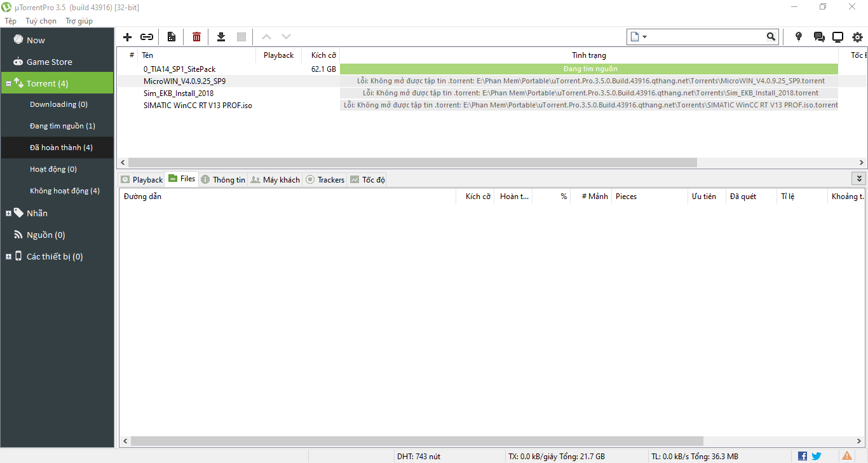Open the search provider dropdown
868x463 pixels.
[638, 37]
